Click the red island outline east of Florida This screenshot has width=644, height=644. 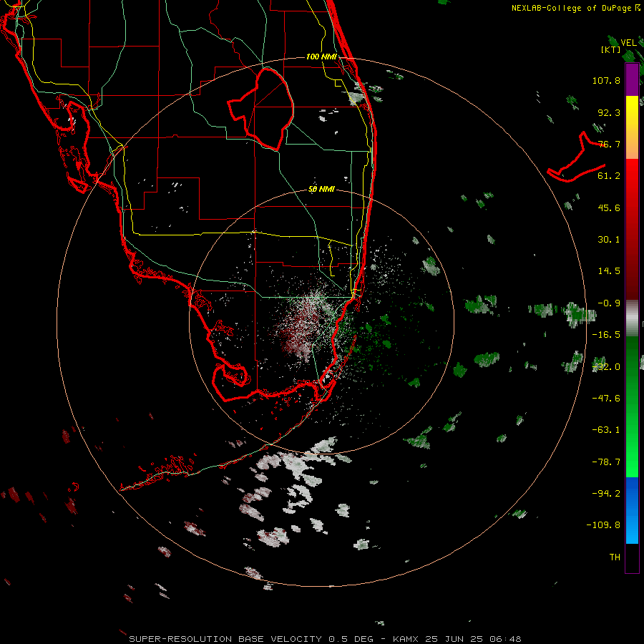coord(577,157)
